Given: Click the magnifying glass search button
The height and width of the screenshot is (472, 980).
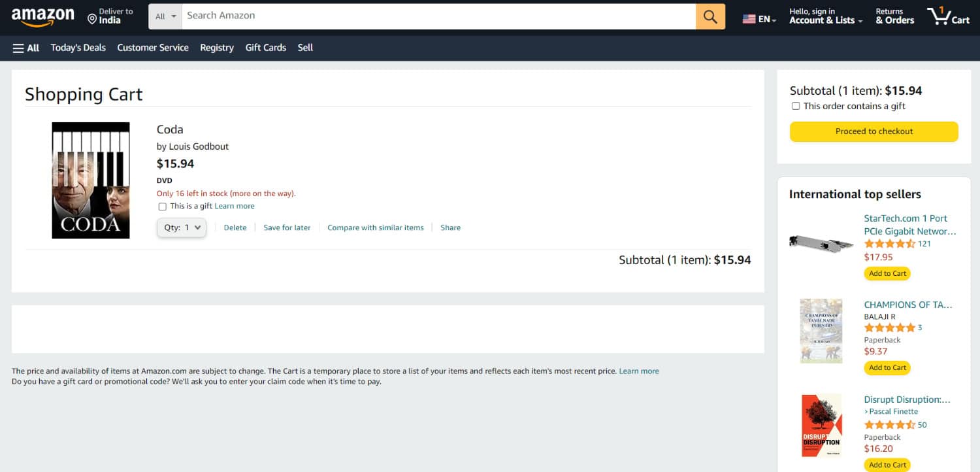Looking at the screenshot, I should coord(710,16).
